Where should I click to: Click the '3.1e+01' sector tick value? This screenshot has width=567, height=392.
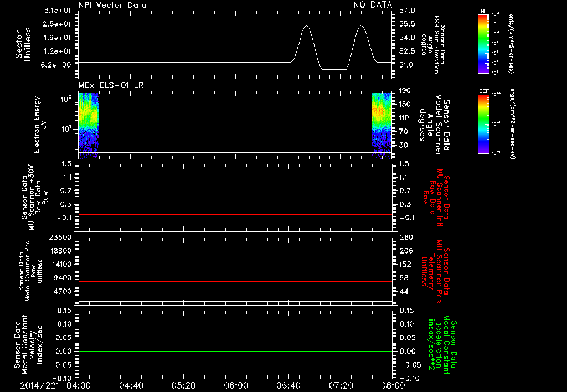(58, 11)
